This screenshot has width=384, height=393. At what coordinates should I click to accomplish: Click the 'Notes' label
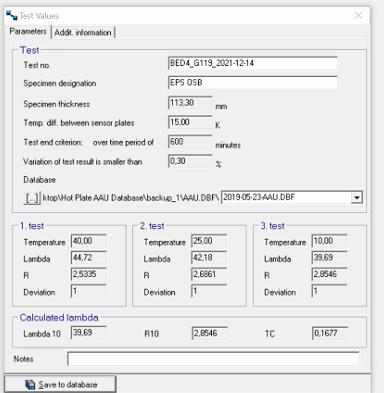tap(23, 359)
